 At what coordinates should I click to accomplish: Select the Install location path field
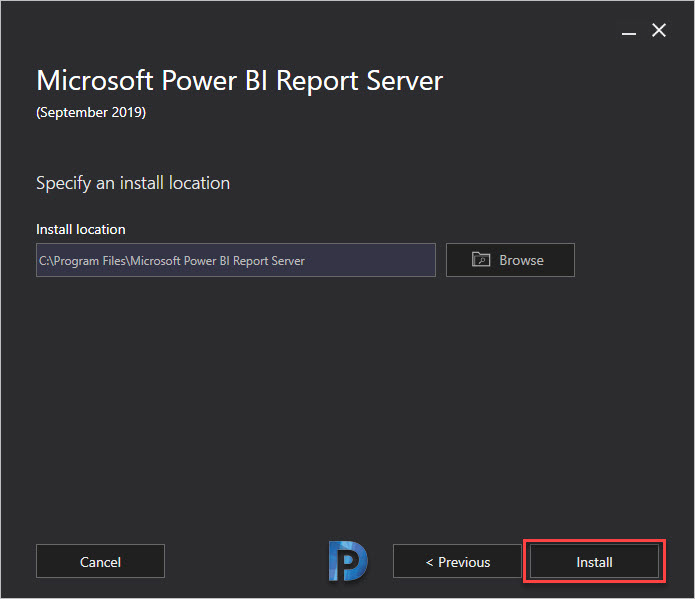pyautogui.click(x=236, y=260)
